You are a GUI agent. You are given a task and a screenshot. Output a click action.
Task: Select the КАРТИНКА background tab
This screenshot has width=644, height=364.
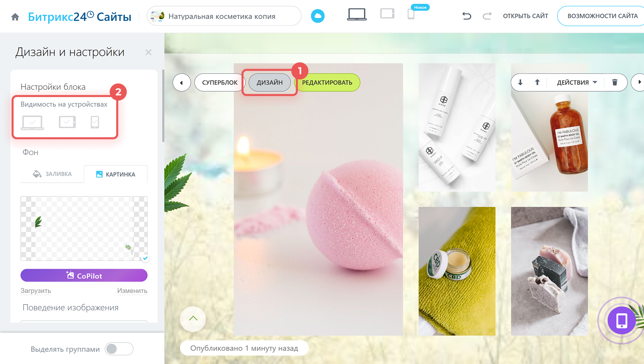point(116,174)
